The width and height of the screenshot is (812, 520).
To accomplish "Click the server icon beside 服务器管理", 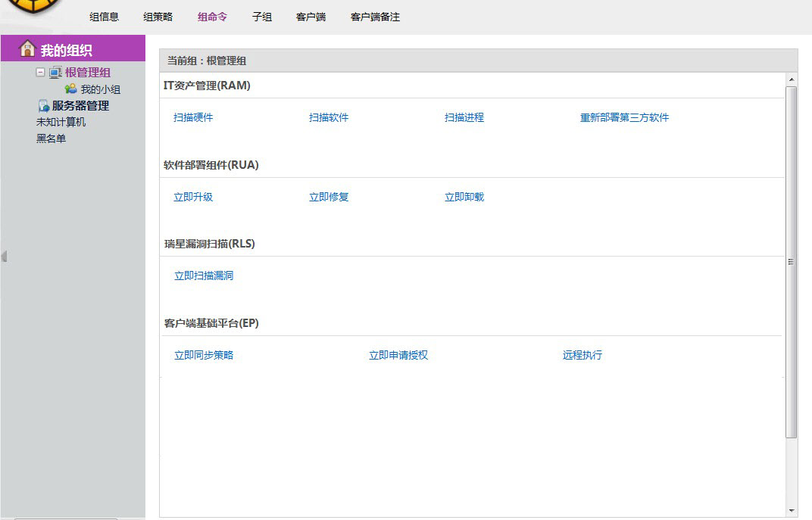I will [44, 106].
